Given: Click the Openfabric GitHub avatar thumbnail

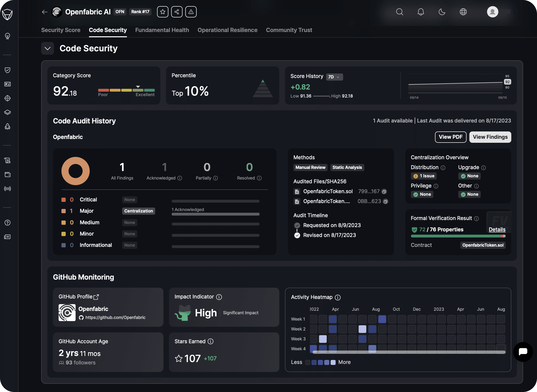Looking at the screenshot, I should point(67,313).
